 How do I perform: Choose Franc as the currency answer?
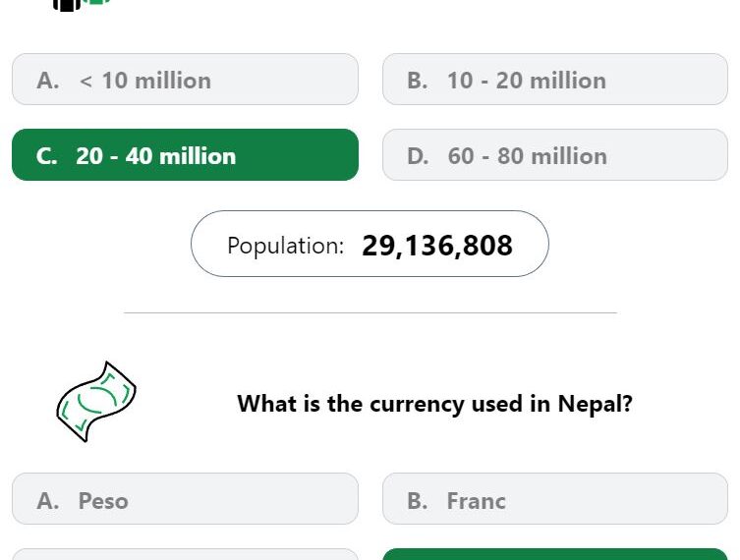point(555,499)
